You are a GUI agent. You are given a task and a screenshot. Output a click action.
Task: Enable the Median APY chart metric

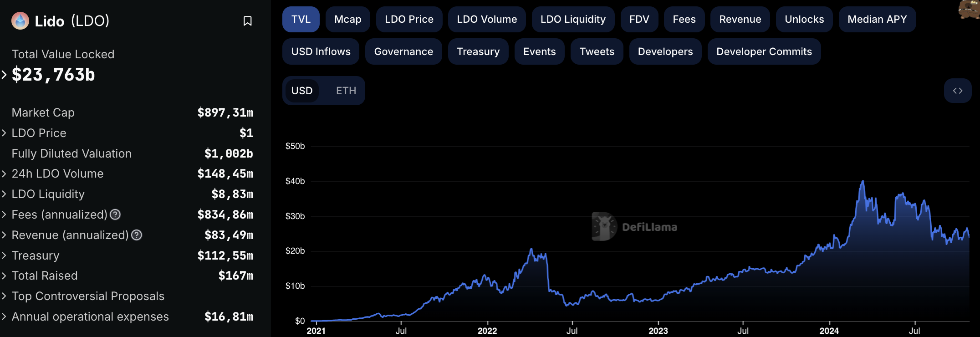(878, 19)
